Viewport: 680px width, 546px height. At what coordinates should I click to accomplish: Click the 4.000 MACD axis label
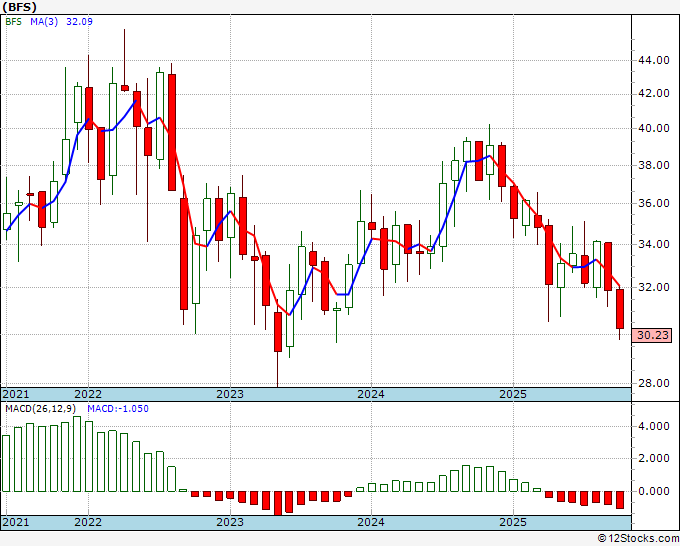(654, 426)
